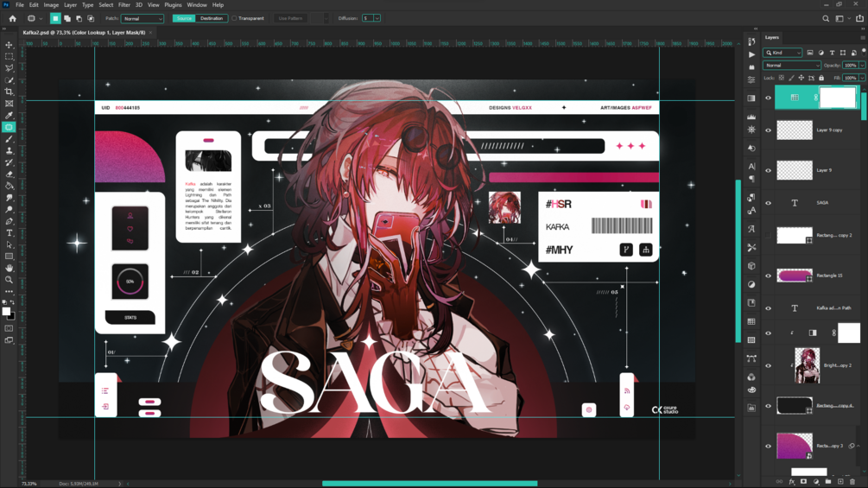Image resolution: width=868 pixels, height=488 pixels.
Task: Click the Destination button
Action: coord(212,18)
